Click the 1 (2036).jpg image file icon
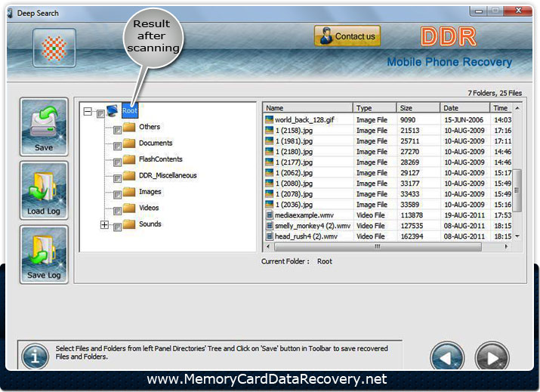540x392 pixels. click(269, 205)
